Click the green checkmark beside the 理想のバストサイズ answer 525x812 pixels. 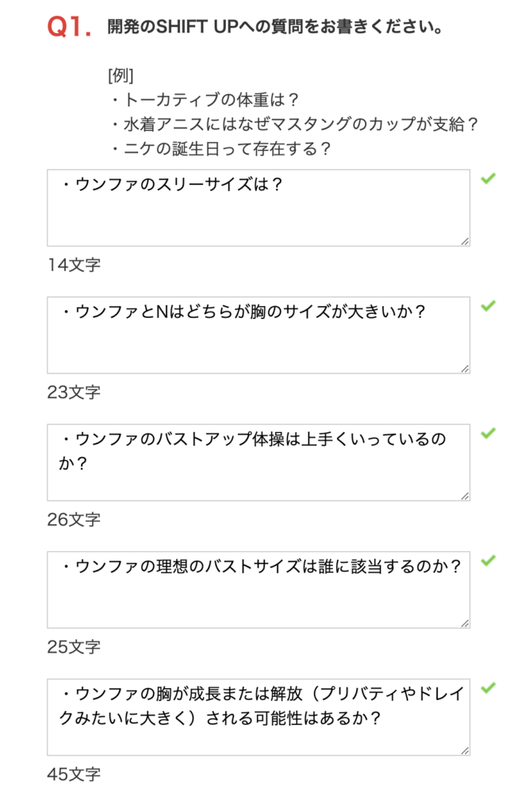pos(488,561)
